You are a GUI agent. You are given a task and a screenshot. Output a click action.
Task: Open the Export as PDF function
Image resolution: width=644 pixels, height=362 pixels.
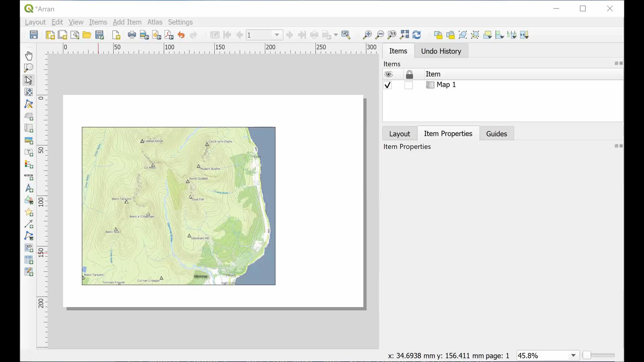coord(169,35)
